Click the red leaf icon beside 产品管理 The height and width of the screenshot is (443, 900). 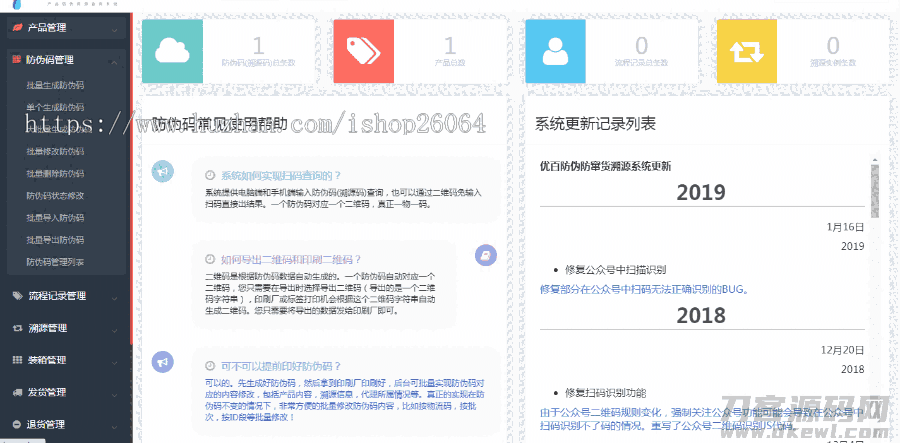point(17,27)
